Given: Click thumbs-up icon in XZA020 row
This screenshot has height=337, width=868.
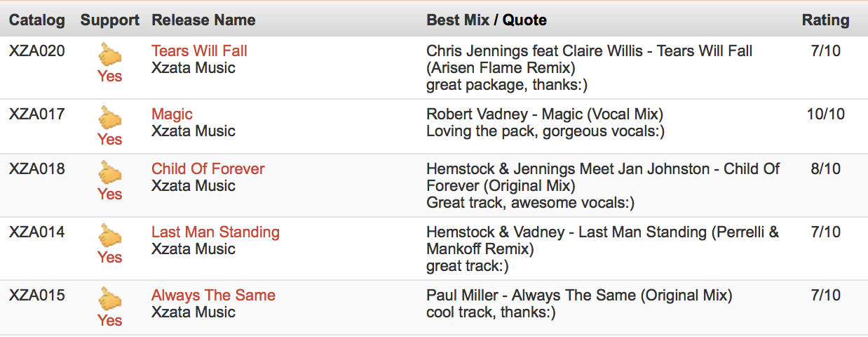Looking at the screenshot, I should [x=110, y=54].
